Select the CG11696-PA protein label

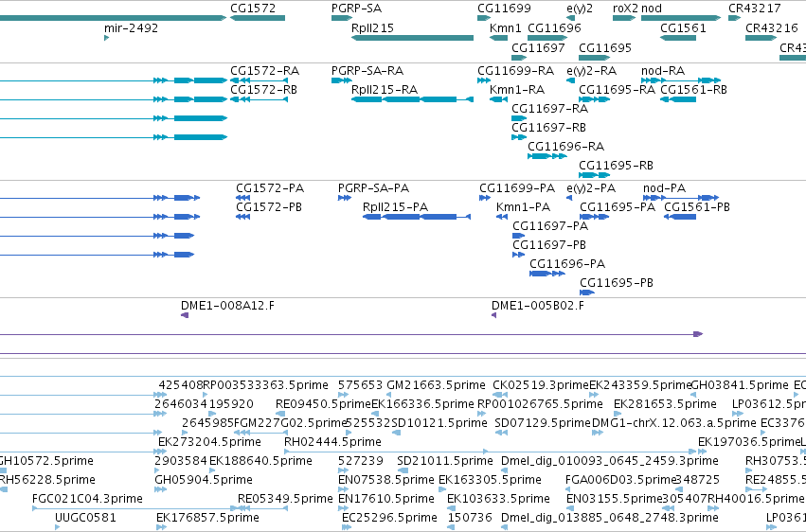567,264
